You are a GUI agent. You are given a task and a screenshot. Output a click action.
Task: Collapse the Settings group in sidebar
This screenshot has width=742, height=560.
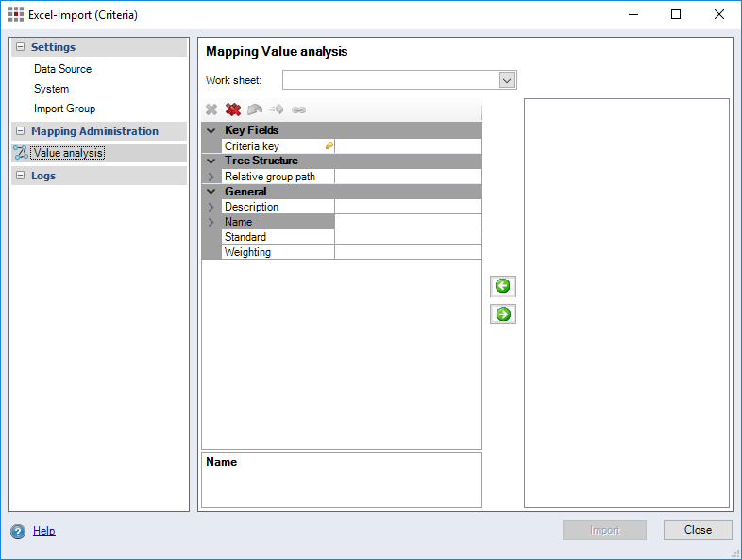pyautogui.click(x=21, y=47)
